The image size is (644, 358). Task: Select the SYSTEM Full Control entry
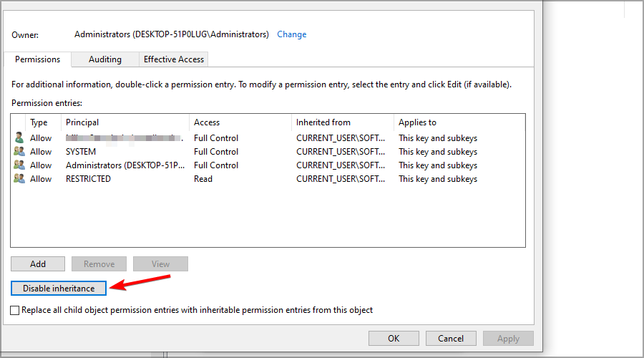coord(268,152)
